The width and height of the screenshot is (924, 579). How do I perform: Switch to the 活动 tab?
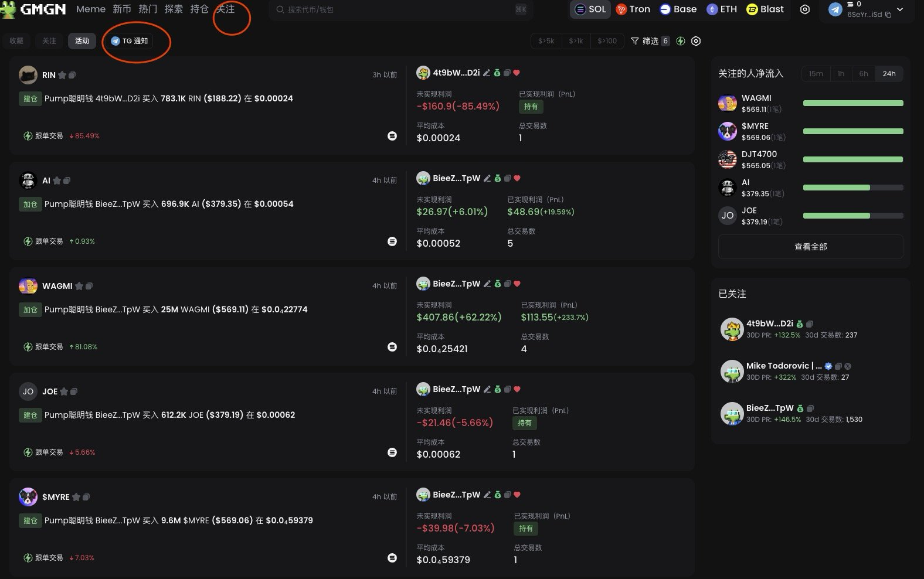click(82, 41)
